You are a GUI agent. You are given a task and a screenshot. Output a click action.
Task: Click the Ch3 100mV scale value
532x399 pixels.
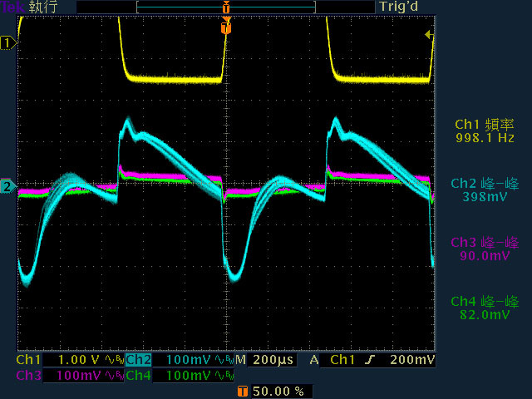[x=78, y=376]
